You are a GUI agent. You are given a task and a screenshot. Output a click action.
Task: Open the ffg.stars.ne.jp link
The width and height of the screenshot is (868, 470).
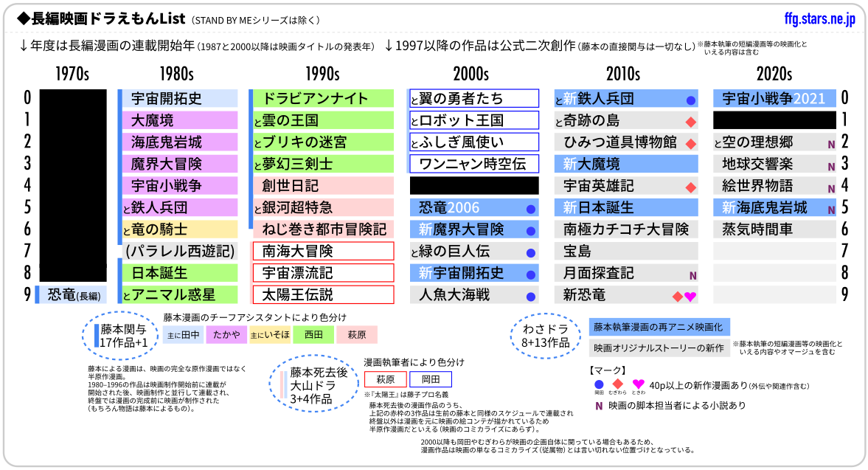tap(819, 19)
